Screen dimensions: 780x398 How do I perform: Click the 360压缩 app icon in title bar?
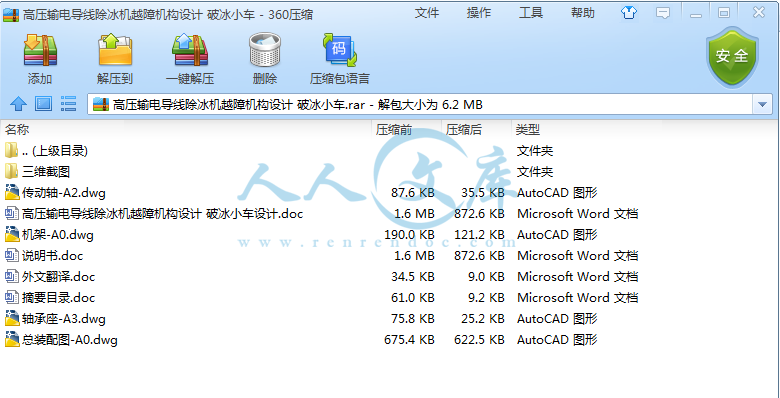[x=10, y=14]
